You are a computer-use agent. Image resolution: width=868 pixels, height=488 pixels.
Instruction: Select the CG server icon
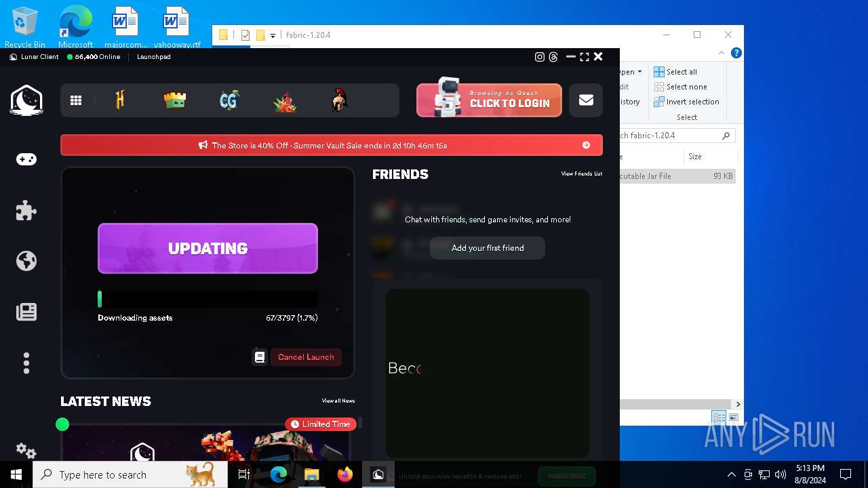229,100
